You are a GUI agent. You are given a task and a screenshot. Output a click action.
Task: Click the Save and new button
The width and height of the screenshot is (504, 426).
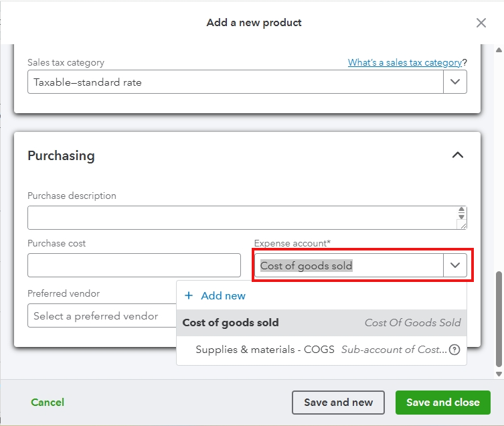(338, 403)
